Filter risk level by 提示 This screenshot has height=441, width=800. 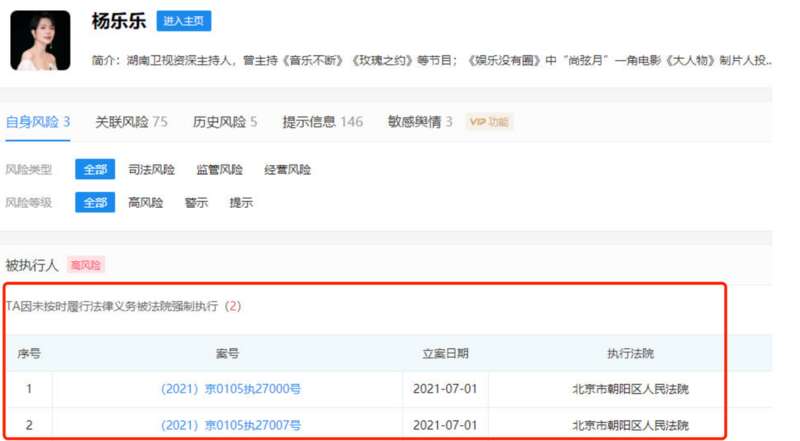click(x=241, y=202)
